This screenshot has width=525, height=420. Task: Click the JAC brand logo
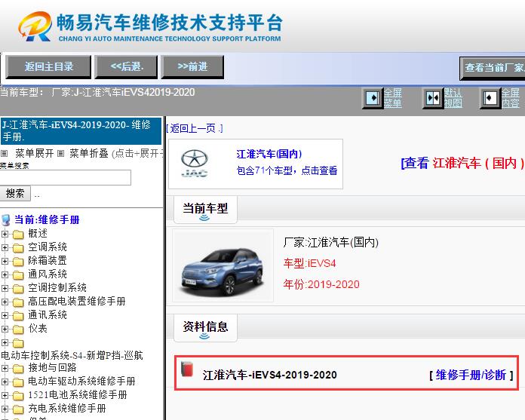coord(194,163)
